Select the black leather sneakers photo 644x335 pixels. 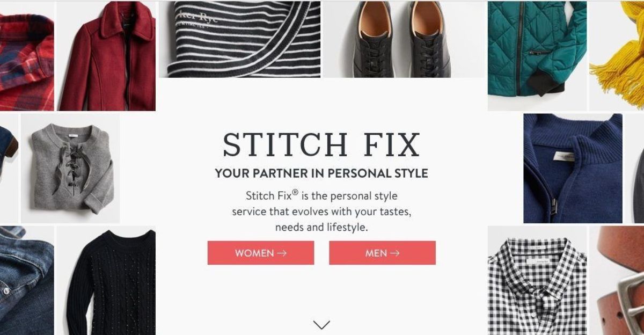tap(404, 39)
